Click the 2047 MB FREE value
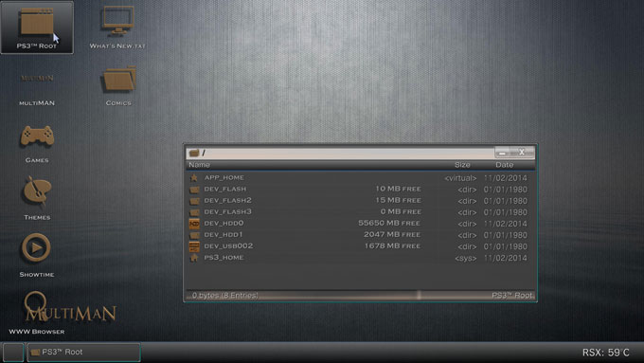644x363 pixels. (392, 235)
